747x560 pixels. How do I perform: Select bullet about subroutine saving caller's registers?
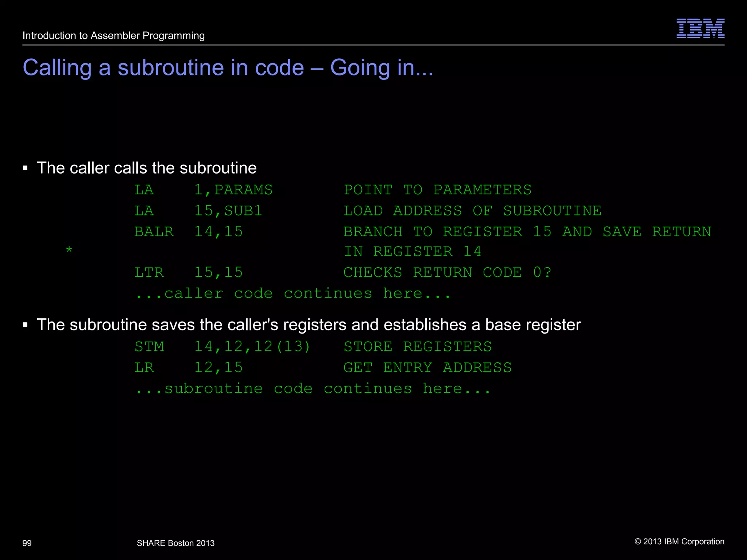pos(309,325)
